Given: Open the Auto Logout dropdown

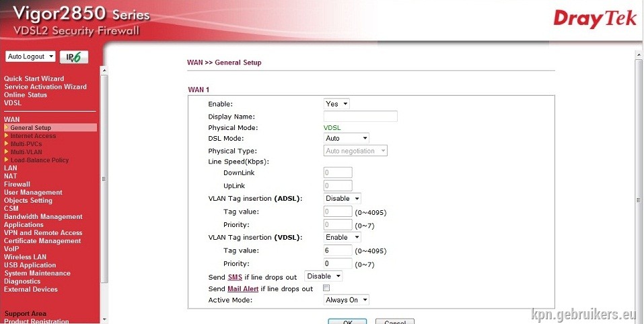Looking at the screenshot, I should 30,57.
